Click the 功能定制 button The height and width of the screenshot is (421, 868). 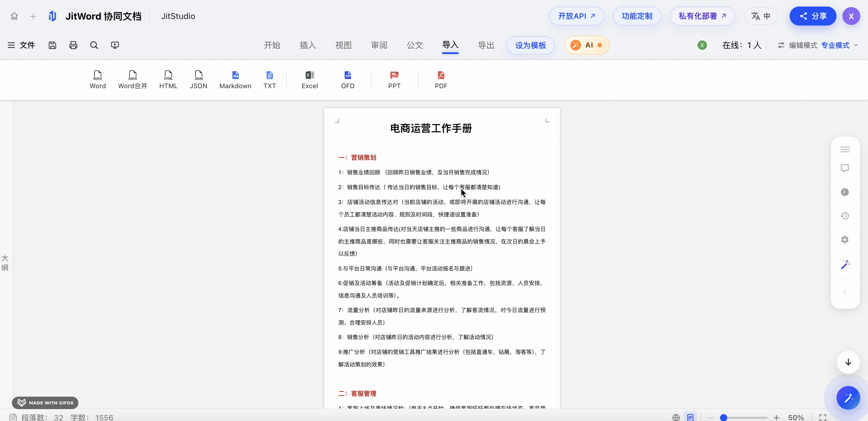click(637, 16)
